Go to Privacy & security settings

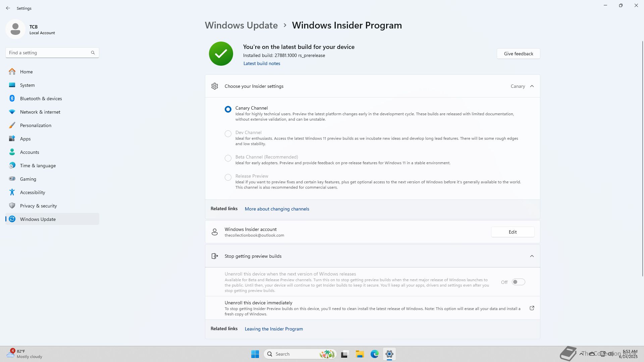38,206
